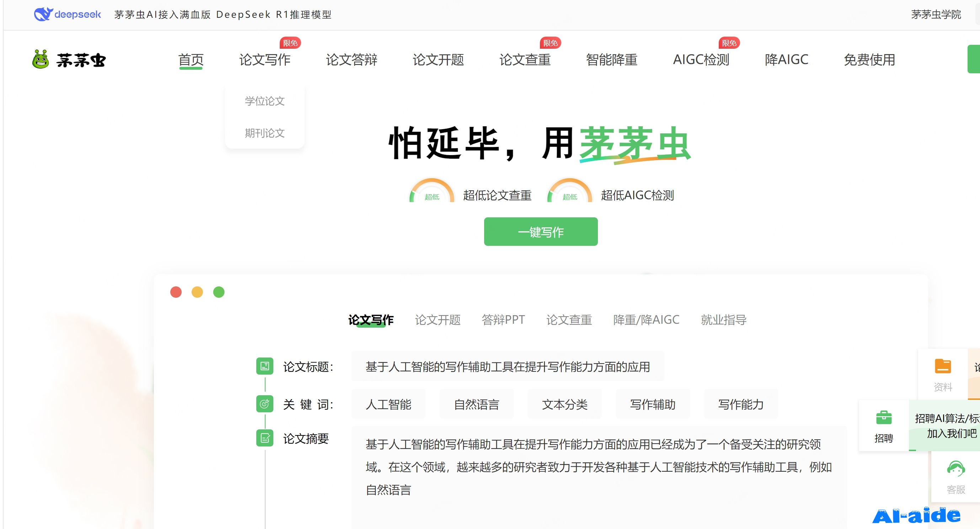980x529 pixels.
Task: Click the 超低 gauge beside 超低AIGC检测
Action: 570,190
